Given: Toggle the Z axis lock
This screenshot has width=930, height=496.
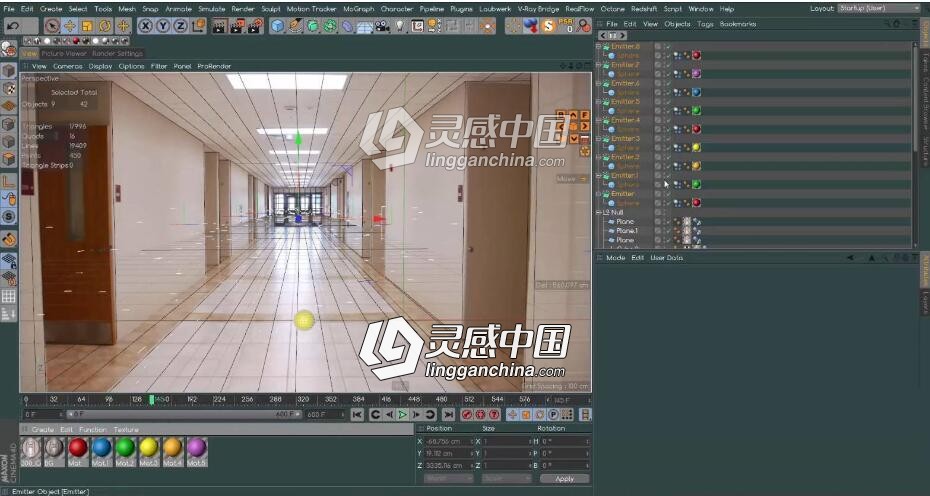Looking at the screenshot, I should point(180,26).
